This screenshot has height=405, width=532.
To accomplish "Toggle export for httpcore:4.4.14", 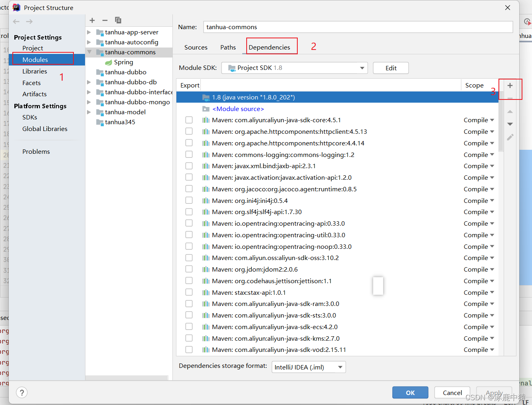I will (x=189, y=143).
